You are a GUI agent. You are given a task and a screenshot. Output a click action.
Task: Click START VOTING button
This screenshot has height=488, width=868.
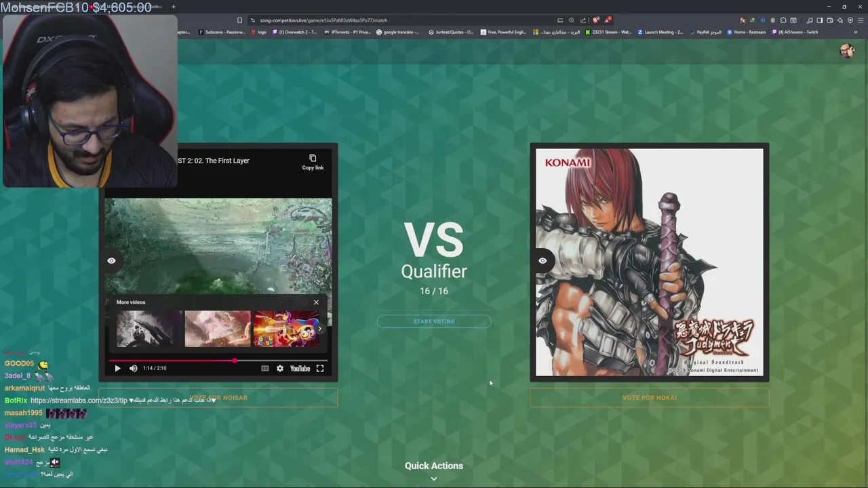(434, 321)
